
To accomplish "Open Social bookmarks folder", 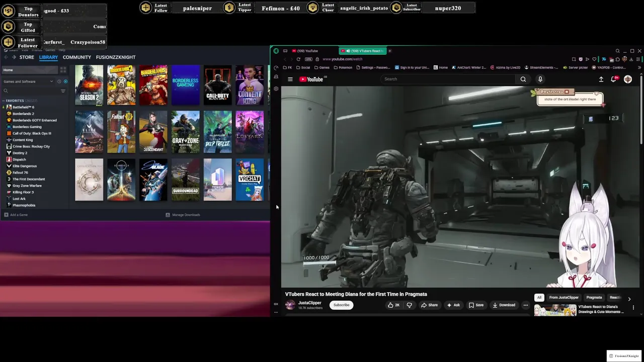I will [302, 67].
